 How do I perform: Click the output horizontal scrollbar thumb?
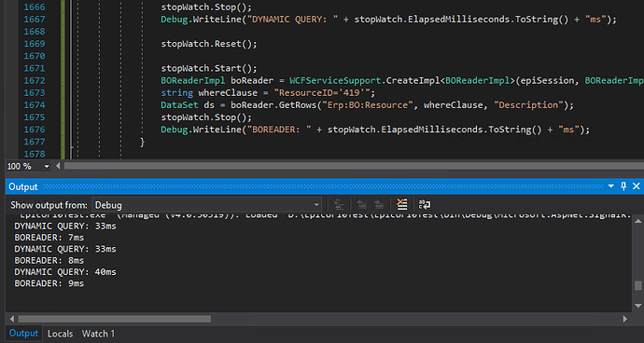(115, 319)
